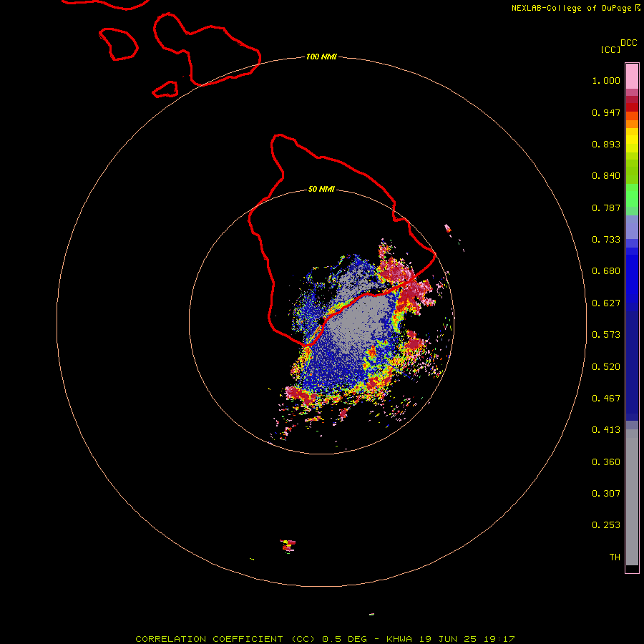
Task: Click the 0.360 scale value
Action: 606,462
